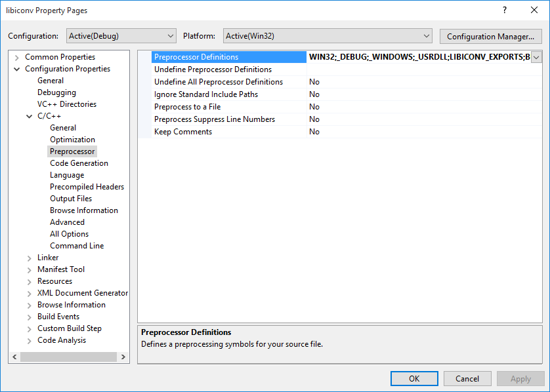Select the Preprocessor Definitions property row
This screenshot has height=392, width=550.
[x=228, y=57]
